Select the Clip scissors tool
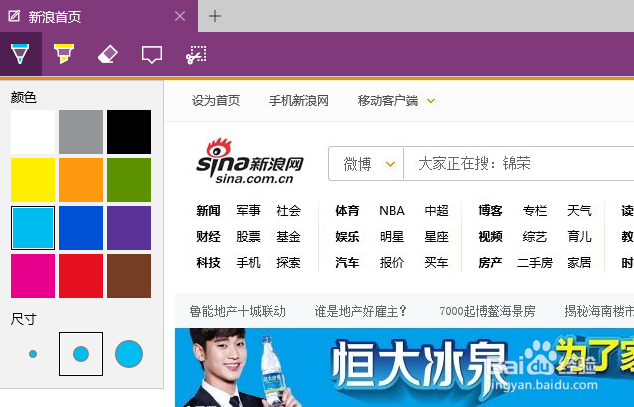Viewport: 634px width, 407px height. click(x=196, y=55)
